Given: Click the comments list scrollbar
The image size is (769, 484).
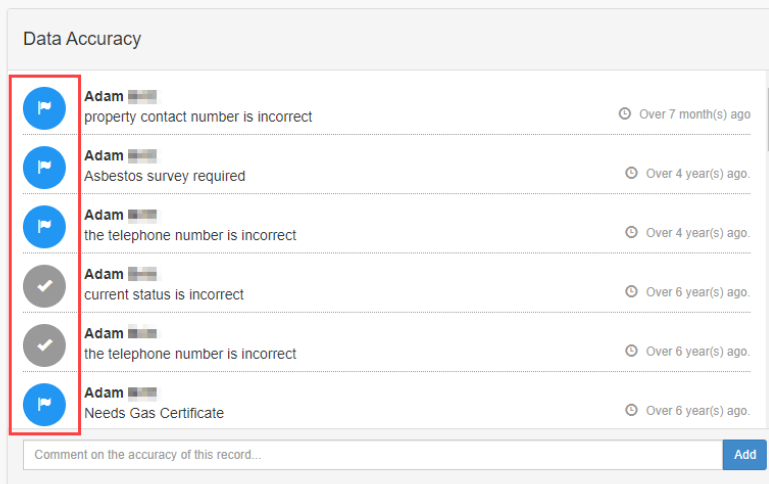Looking at the screenshot, I should [x=765, y=120].
